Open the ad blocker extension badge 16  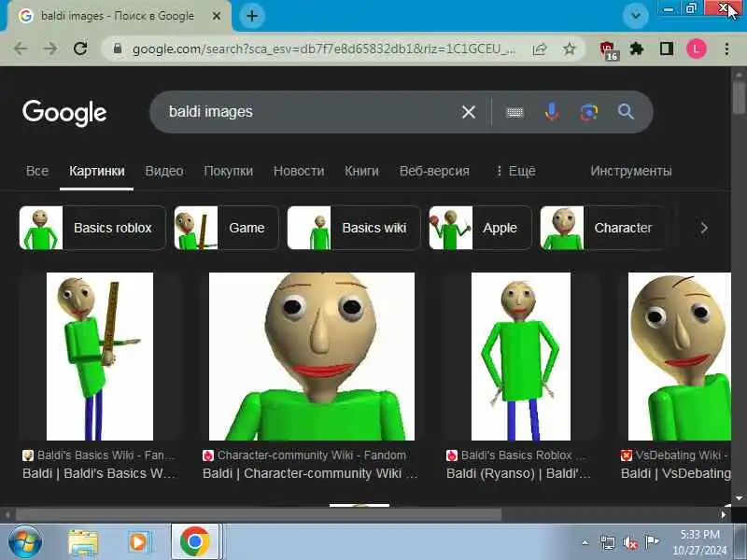(609, 50)
